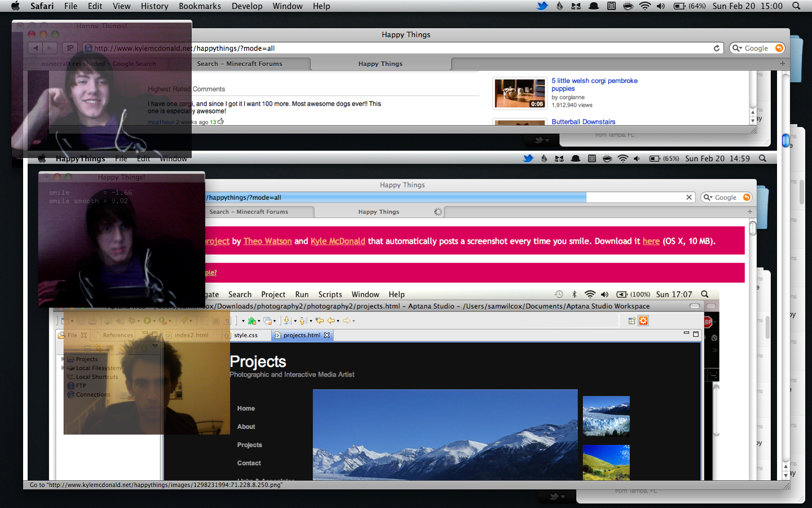Close the projects.html editor tab
This screenshot has height=508, width=812.
pos(326,335)
